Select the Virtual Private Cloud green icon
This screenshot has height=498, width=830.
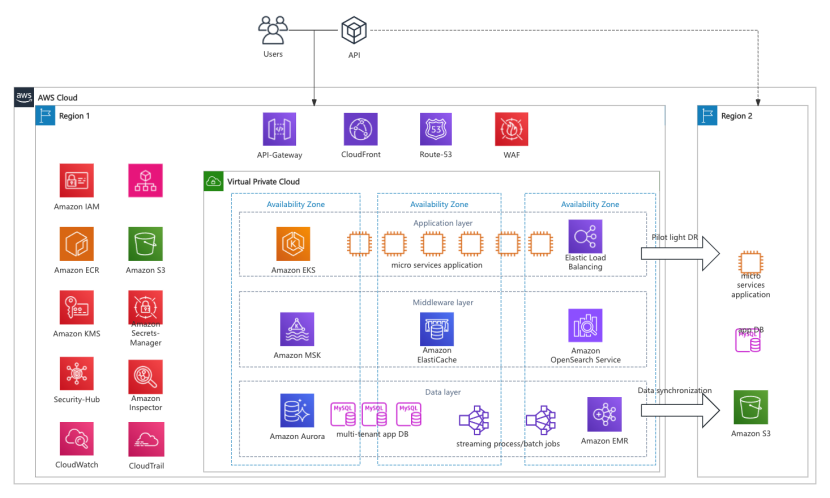click(x=213, y=181)
